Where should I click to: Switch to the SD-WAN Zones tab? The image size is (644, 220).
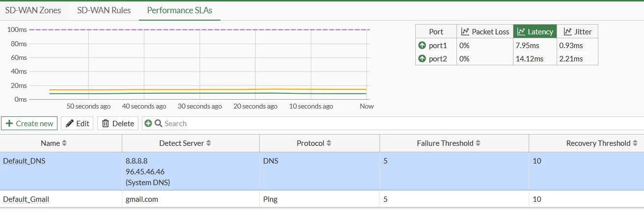click(x=33, y=10)
